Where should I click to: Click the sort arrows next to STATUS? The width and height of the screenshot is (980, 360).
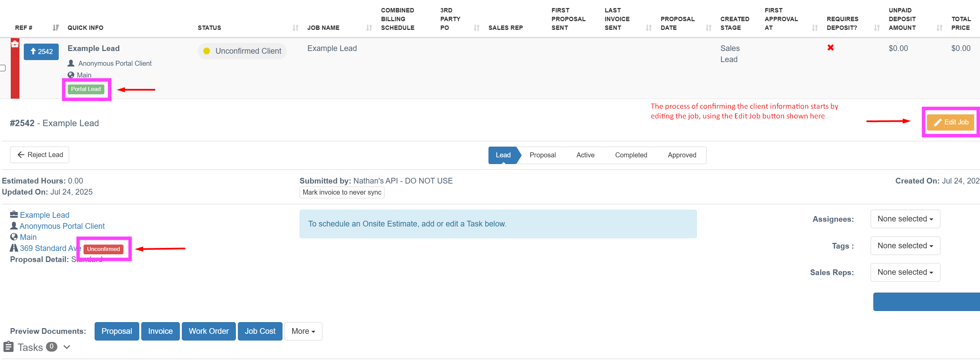tap(295, 28)
